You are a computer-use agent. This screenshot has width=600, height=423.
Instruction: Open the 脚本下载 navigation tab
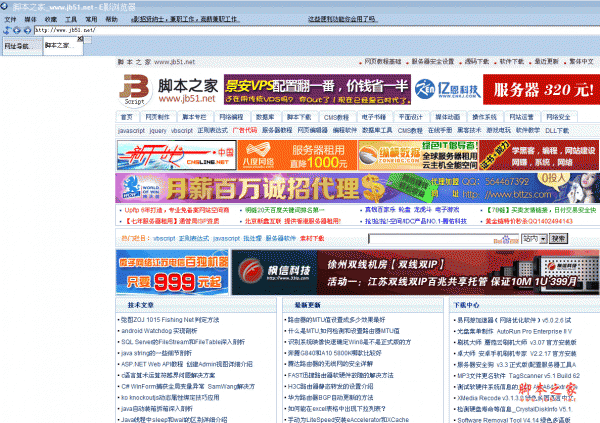coord(299,117)
